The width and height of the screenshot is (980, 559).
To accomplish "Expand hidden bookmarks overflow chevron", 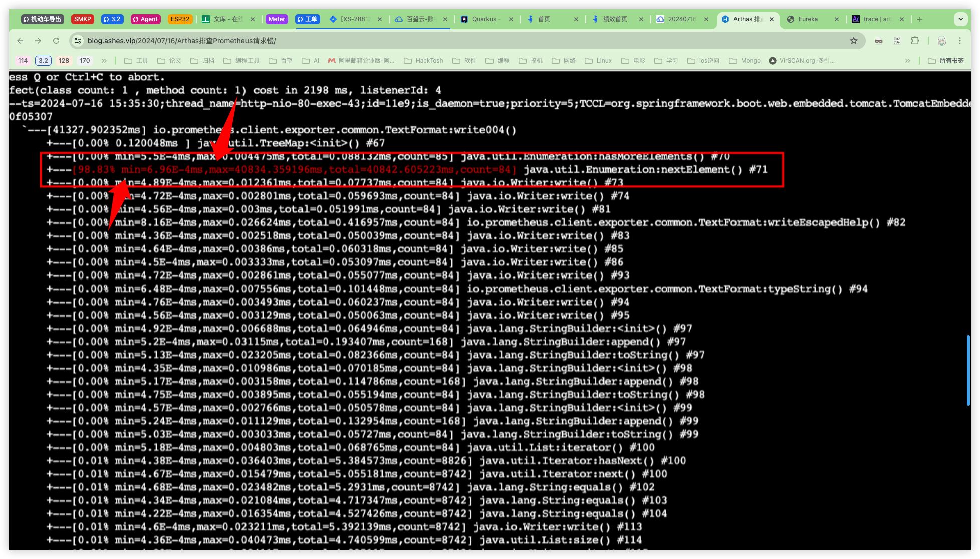I will (x=907, y=61).
